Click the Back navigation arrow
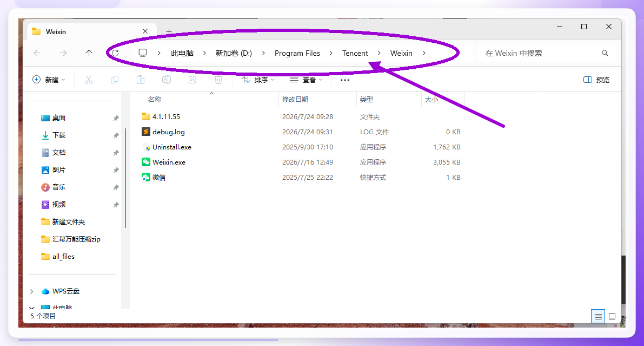Screen dimensions: 644x346 [37, 53]
